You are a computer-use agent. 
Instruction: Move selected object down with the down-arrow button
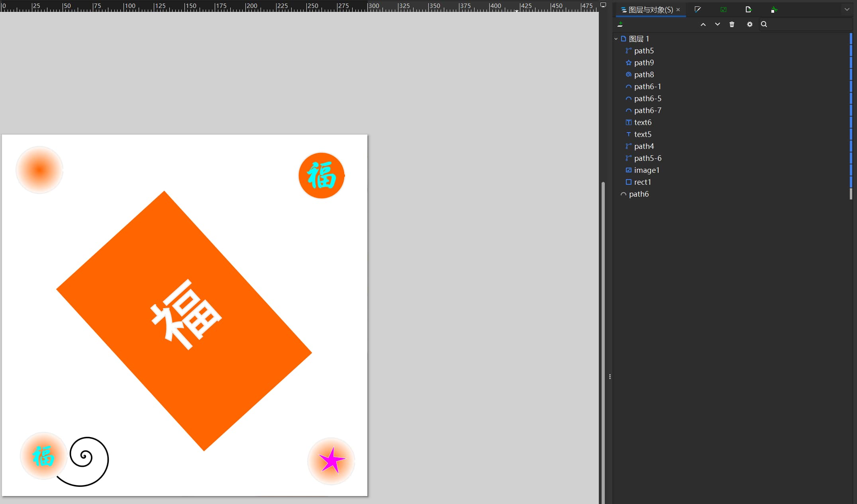point(717,24)
